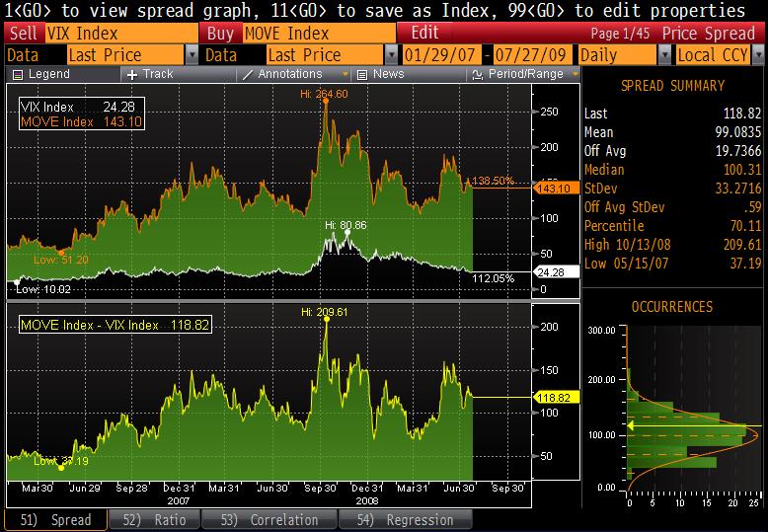Open the Annotations dropdown arrow
The image size is (768, 532).
(x=346, y=74)
